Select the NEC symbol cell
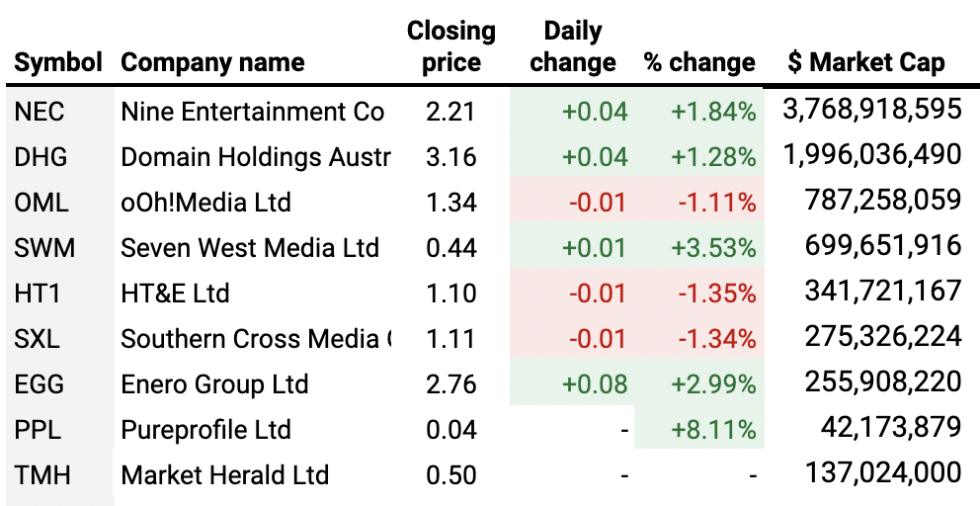This screenshot has width=980, height=506. 40,112
